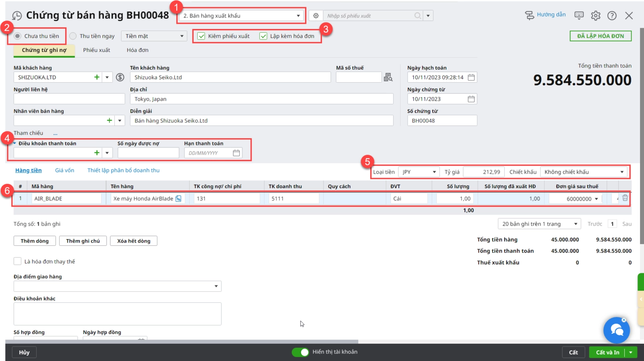Open calendar for Hạn thanh toán
Image resolution: width=644 pixels, height=361 pixels.
pos(236,153)
